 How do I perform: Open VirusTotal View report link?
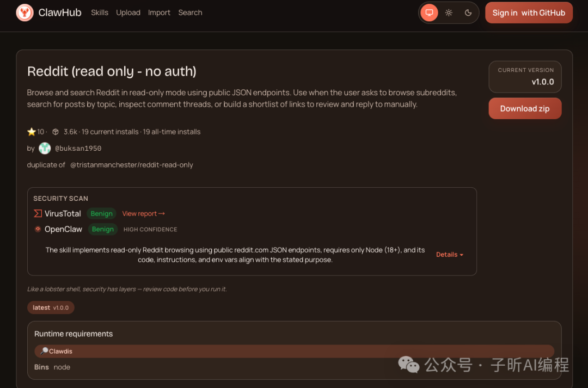[143, 214]
